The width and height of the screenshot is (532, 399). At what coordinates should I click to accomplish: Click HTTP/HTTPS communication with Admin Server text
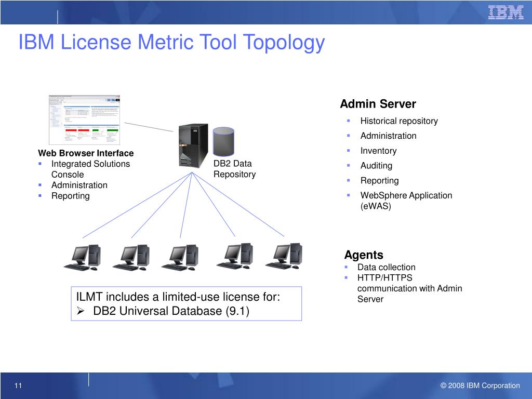point(409,288)
